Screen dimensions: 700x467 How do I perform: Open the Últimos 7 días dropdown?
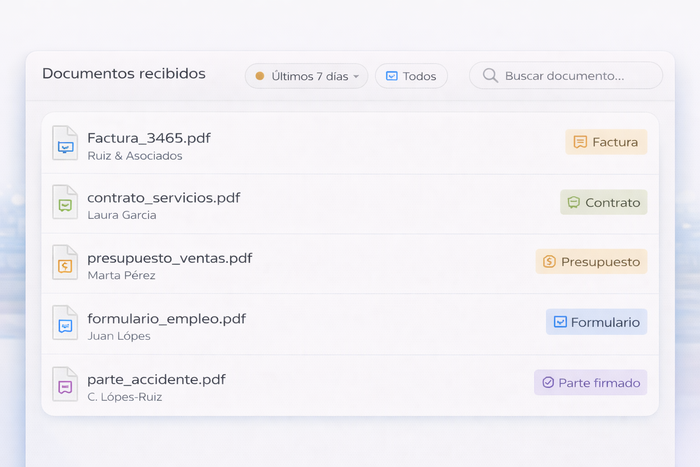306,76
